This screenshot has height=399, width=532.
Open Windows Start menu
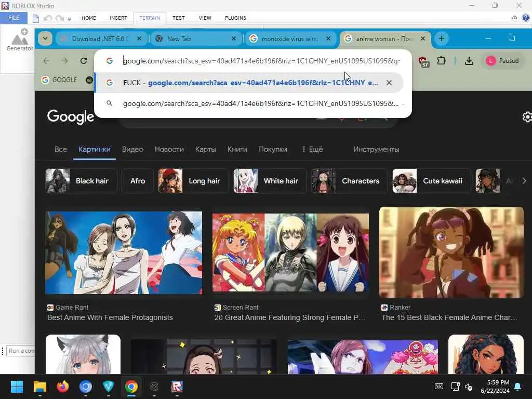click(x=17, y=387)
